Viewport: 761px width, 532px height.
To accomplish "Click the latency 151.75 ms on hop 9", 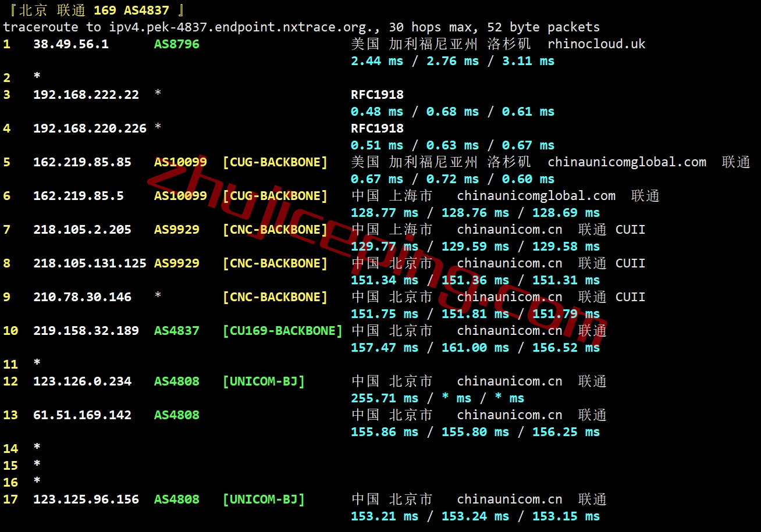I will 385,314.
